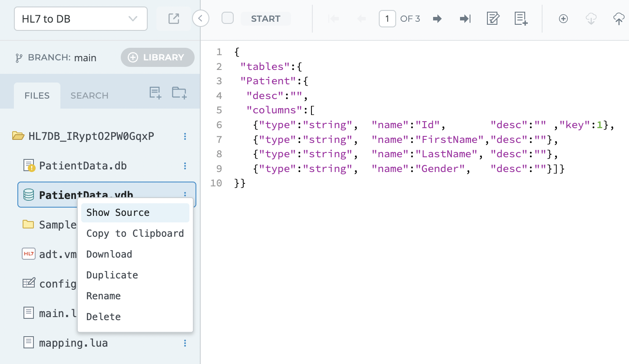The width and height of the screenshot is (629, 364).
Task: Click the new file icon in Files panel
Action: [x=155, y=93]
